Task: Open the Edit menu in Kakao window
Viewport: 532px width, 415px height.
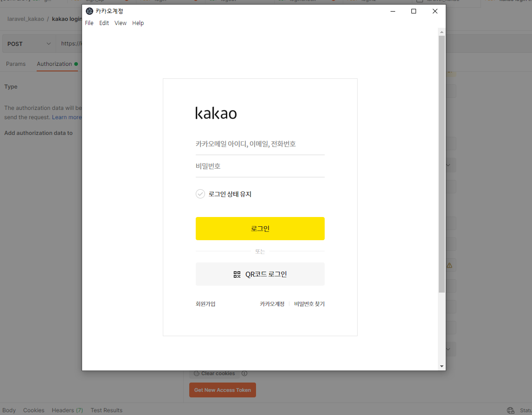Action: 104,23
